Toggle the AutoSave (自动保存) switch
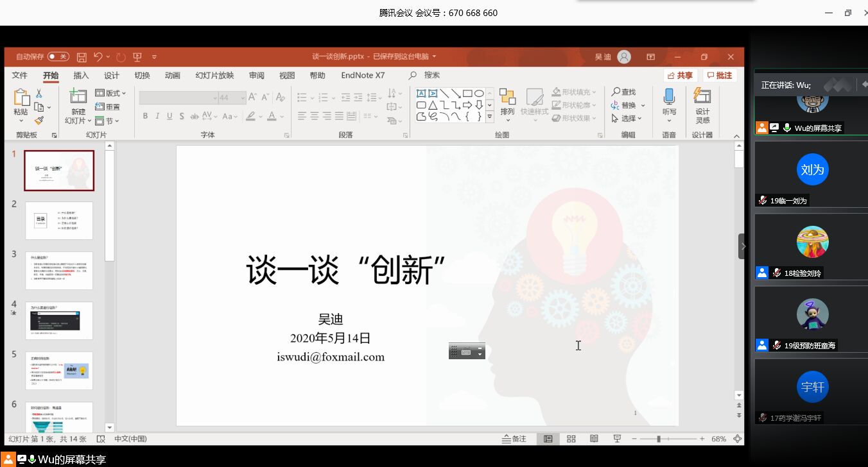Screen dimensions: 868x467 click(x=58, y=57)
